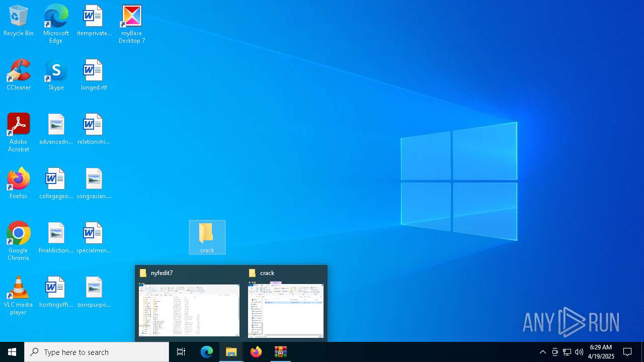The width and height of the screenshot is (644, 362).
Task: Focus the taskbar search box
Action: (x=97, y=352)
